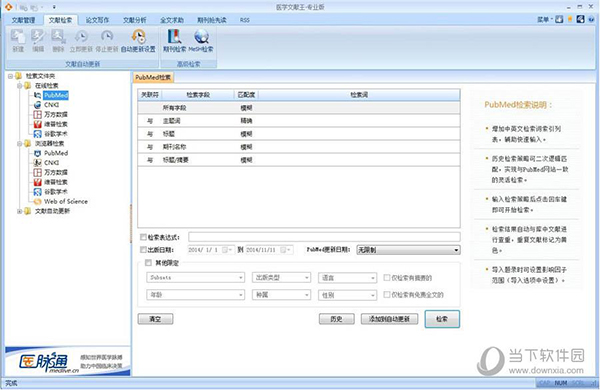The height and width of the screenshot is (390, 600).
Task: Check 仅检索有摘要的 option
Action: point(387,278)
